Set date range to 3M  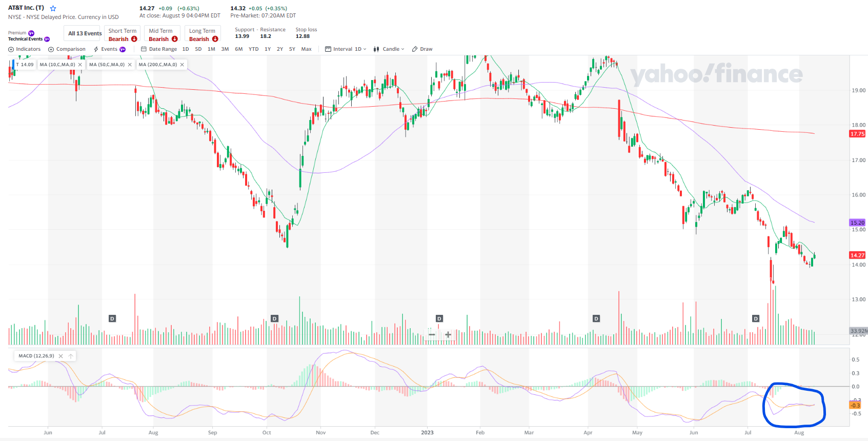[x=225, y=49]
